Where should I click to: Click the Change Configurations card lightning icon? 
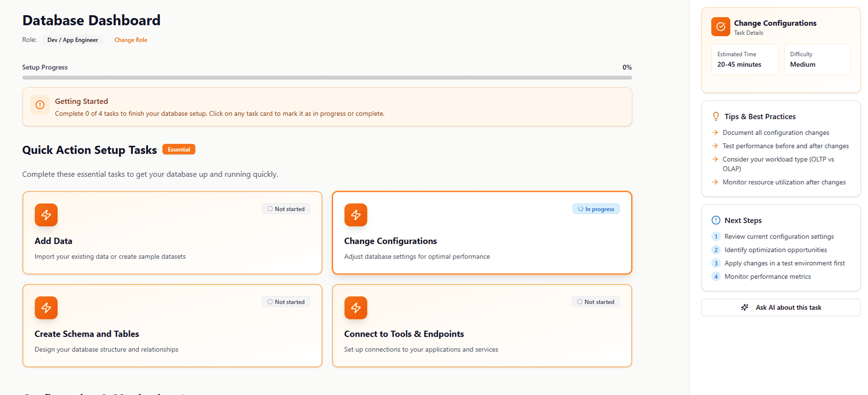pyautogui.click(x=356, y=215)
